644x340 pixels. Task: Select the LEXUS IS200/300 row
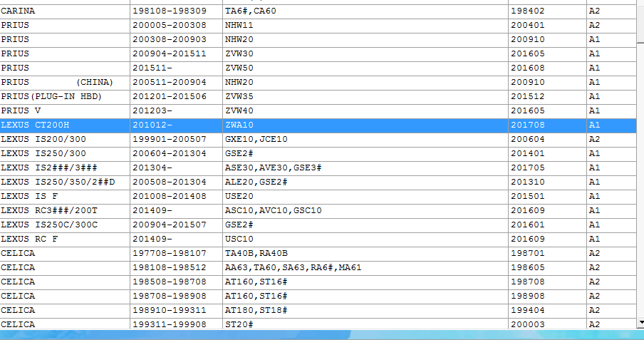(318, 140)
